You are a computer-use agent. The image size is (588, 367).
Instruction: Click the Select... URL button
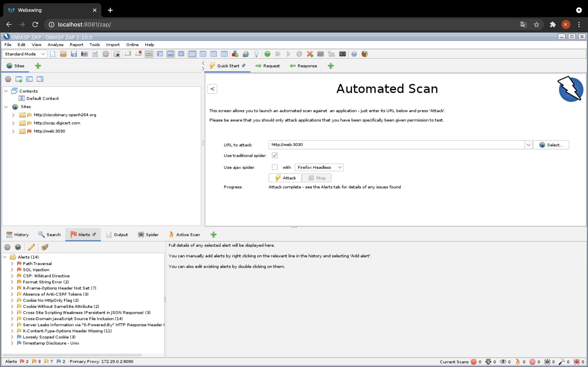(551, 145)
